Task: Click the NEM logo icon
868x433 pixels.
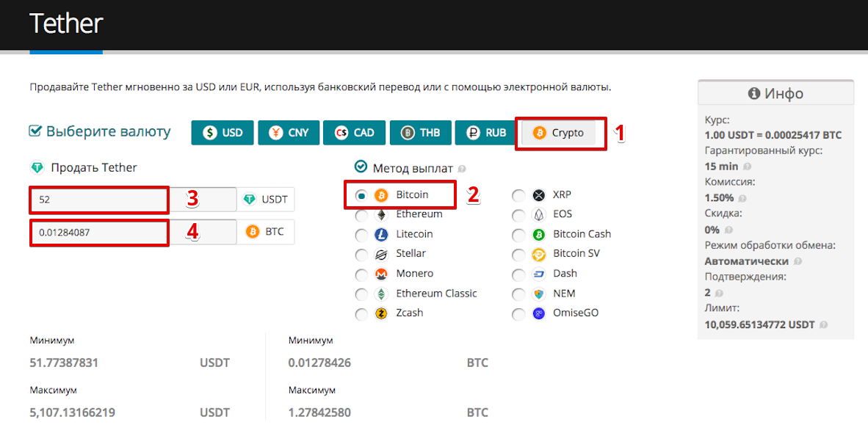Action: pyautogui.click(x=538, y=294)
